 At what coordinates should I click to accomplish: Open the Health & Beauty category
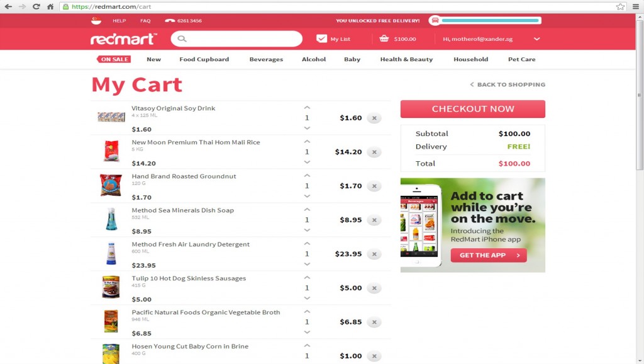coord(407,59)
